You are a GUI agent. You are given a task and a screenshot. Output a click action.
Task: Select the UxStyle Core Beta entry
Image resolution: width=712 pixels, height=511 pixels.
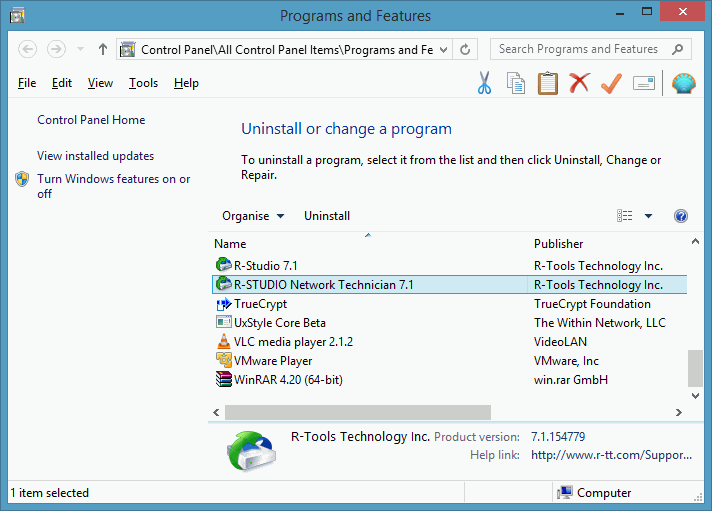[x=450, y=322]
